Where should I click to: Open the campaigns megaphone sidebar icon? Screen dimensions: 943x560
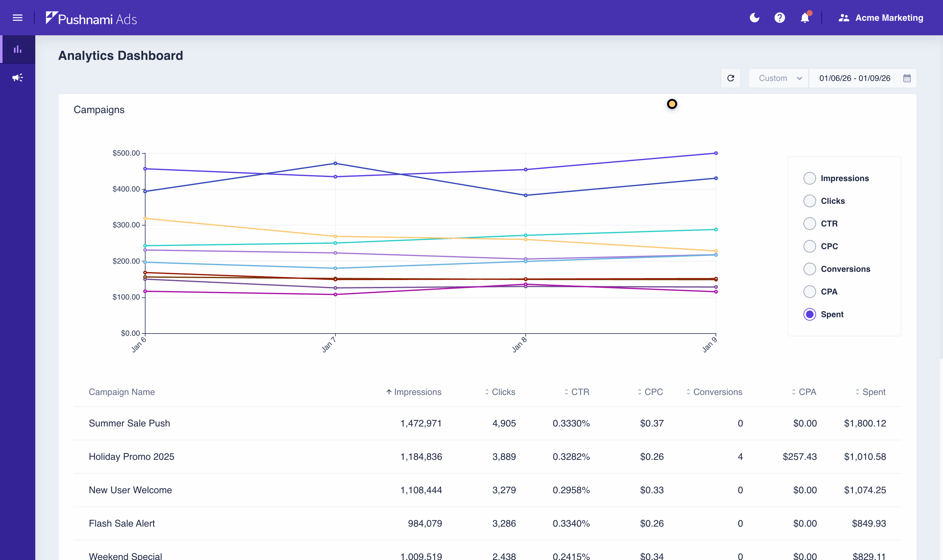(x=17, y=78)
